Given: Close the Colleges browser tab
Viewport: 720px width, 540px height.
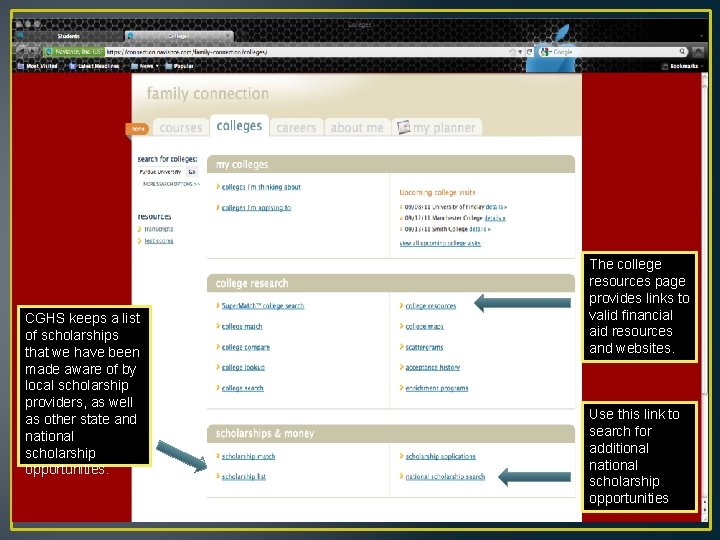Looking at the screenshot, I should pos(227,36).
